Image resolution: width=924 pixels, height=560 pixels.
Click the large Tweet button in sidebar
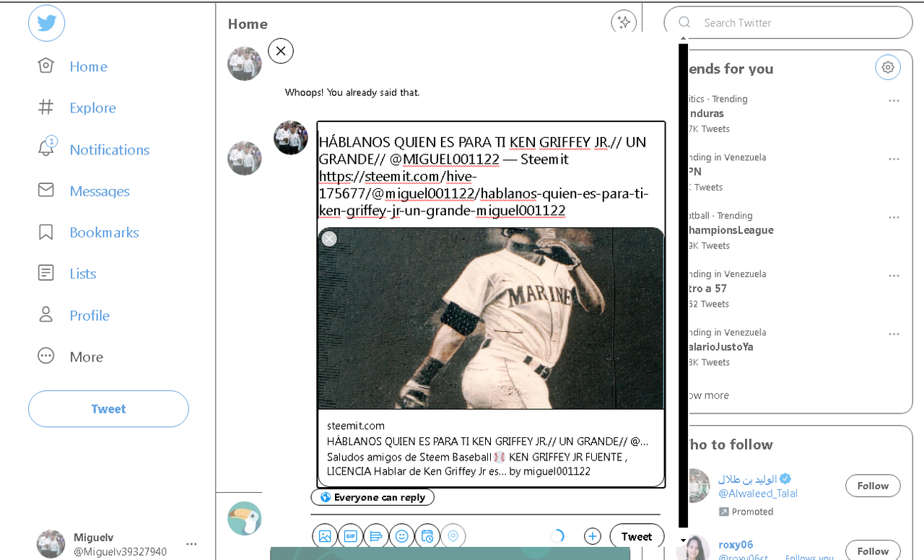[x=108, y=409]
